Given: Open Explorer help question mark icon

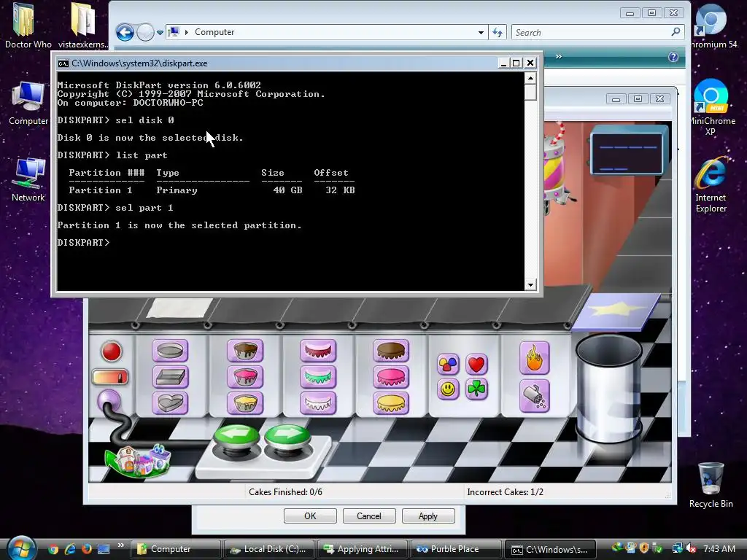Looking at the screenshot, I should click(x=673, y=57).
